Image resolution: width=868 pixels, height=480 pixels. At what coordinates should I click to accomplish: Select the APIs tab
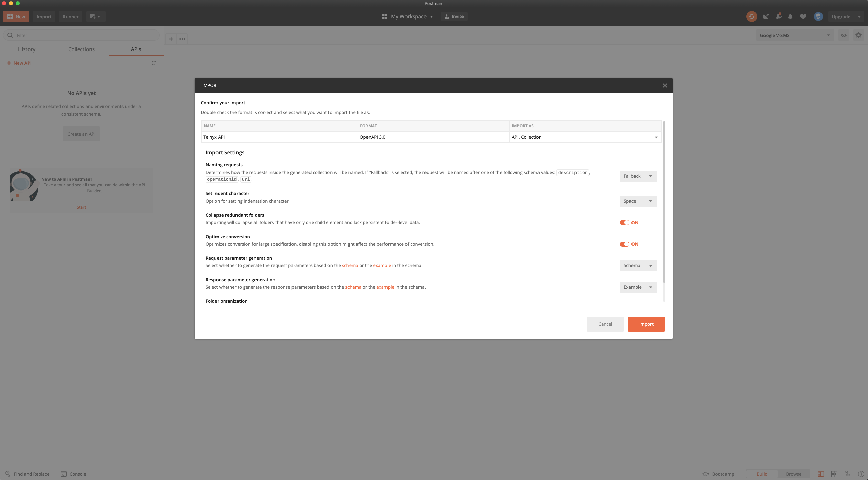point(136,49)
